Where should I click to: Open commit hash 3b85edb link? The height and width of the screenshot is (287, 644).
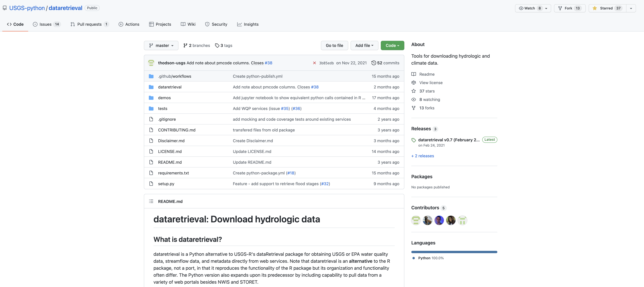[x=326, y=63]
